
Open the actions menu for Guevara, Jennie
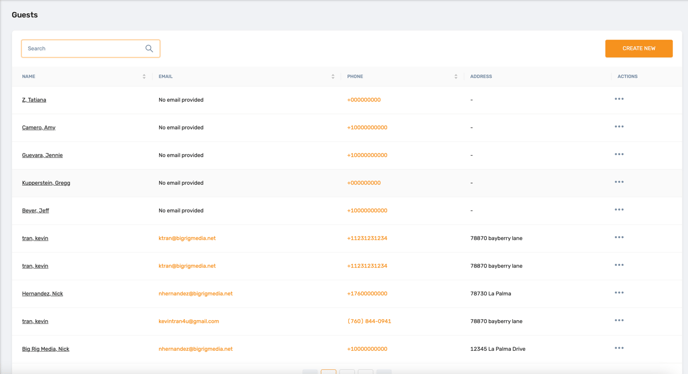click(619, 155)
